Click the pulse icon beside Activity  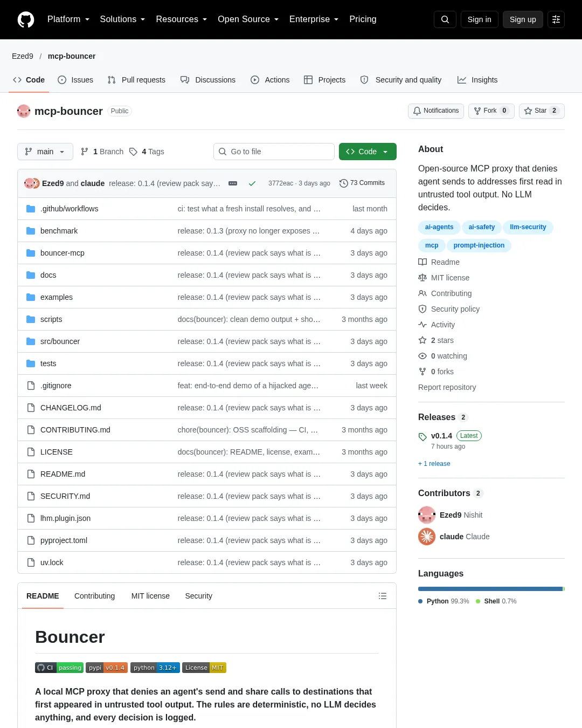pos(422,325)
